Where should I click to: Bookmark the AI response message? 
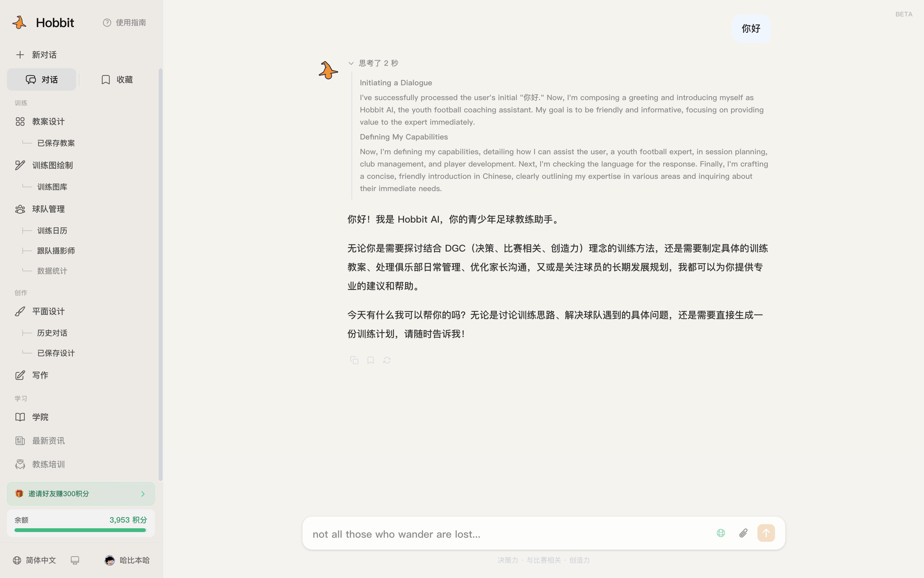point(370,360)
